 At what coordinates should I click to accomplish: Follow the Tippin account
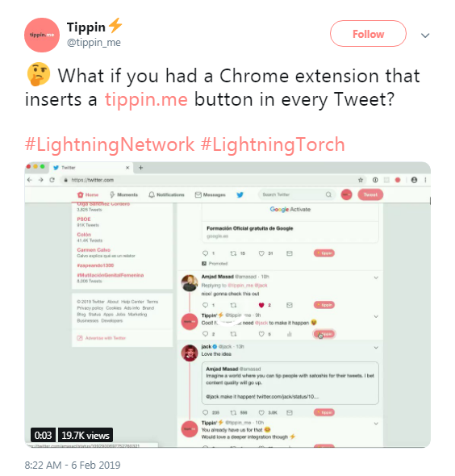pos(368,34)
